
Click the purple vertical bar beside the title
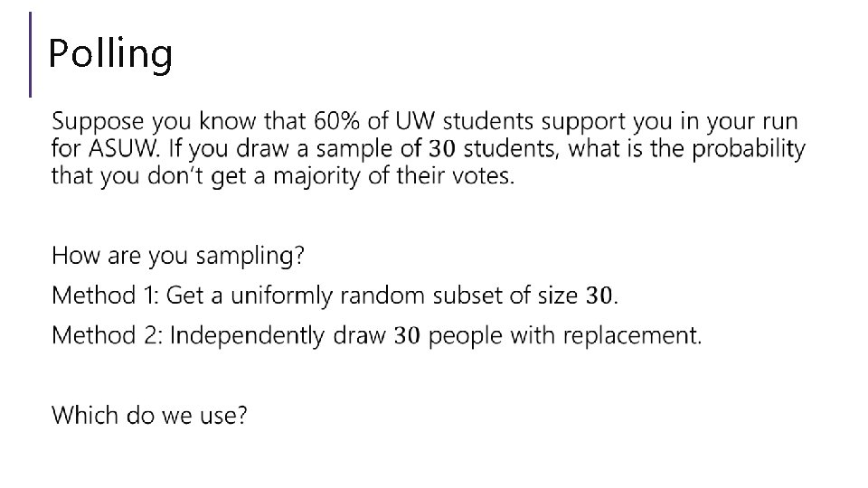(32, 54)
